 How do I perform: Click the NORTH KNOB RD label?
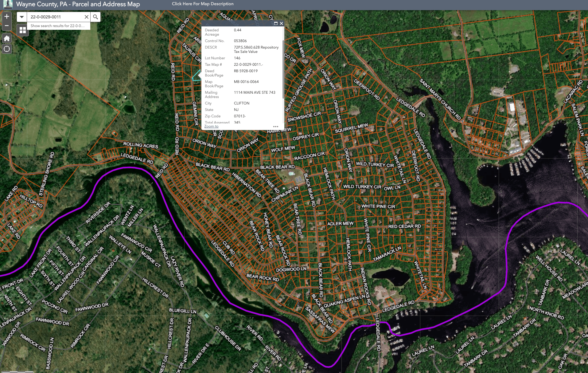[x=547, y=312]
